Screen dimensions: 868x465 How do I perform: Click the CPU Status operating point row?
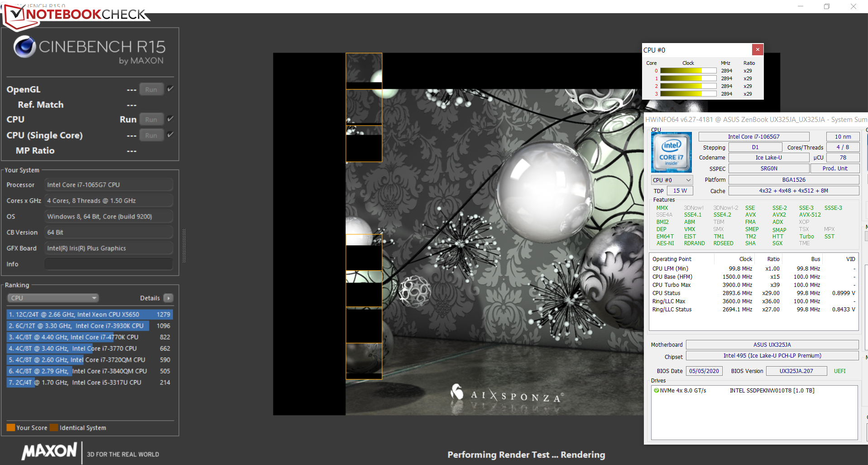(x=754, y=293)
